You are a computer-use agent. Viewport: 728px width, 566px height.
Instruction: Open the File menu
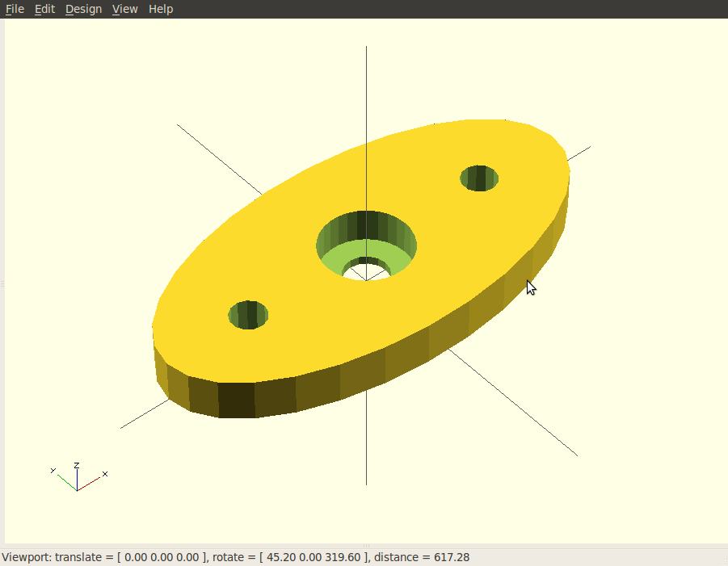15,9
